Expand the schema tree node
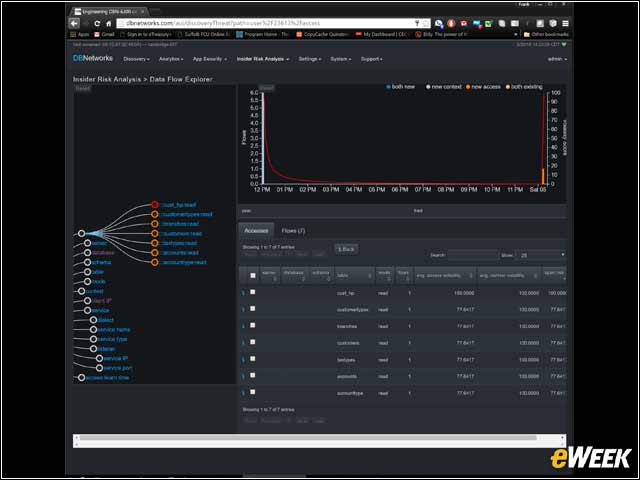This screenshot has height=480, width=640. [x=87, y=262]
